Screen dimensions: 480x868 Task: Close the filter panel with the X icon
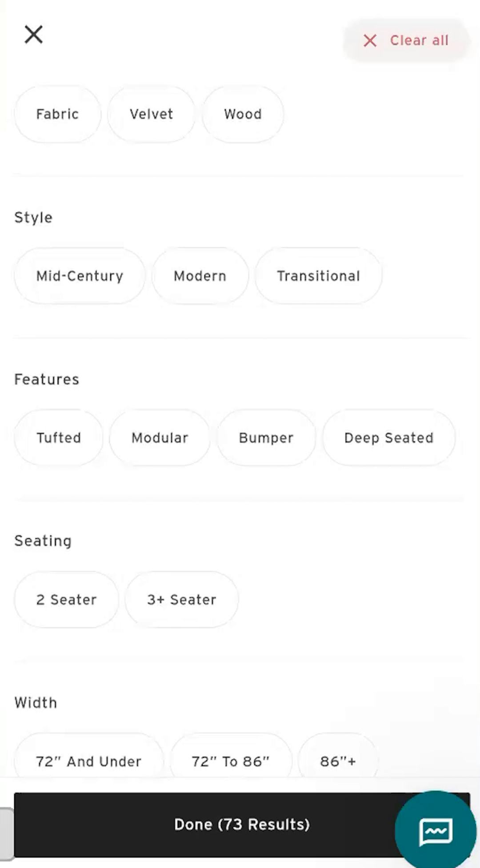[33, 34]
